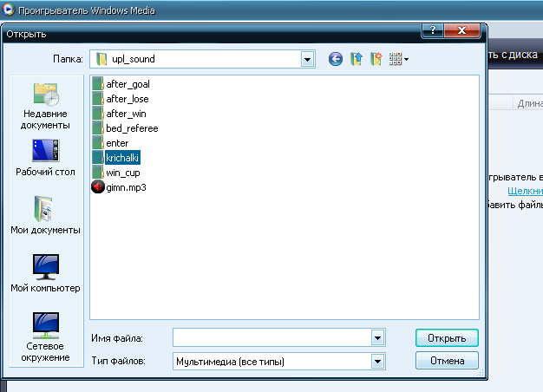This screenshot has width=543, height=392.
Task: Click the resize grip of the dialog
Action: (x=481, y=373)
